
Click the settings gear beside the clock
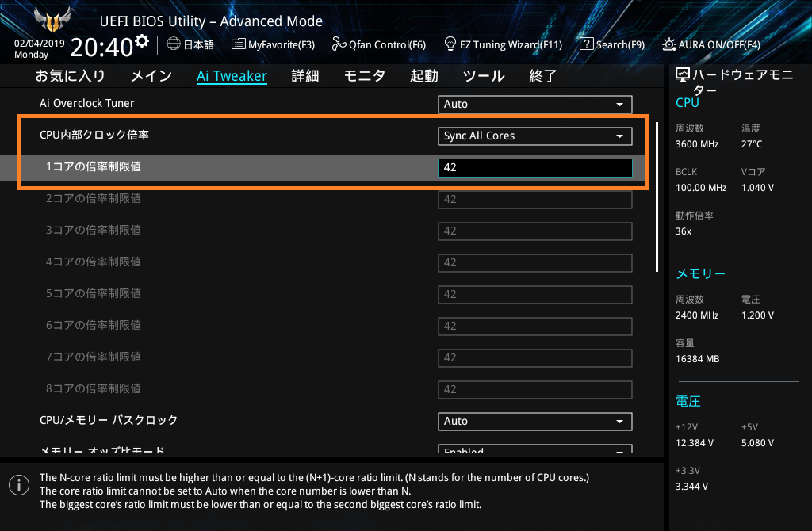pos(142,40)
